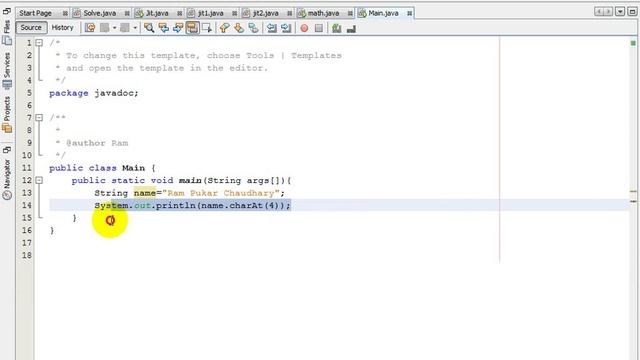Close the Solve.java tab
Viewport: 640px width, 360px height.
coord(127,13)
